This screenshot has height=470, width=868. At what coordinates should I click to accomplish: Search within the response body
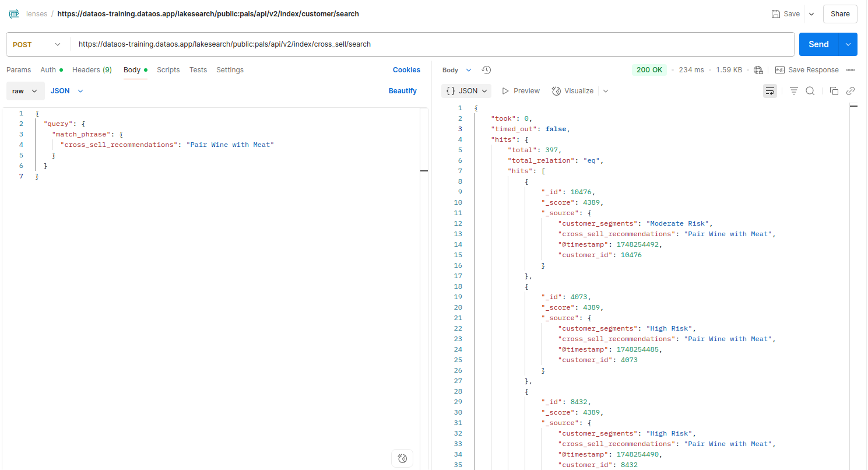810,91
